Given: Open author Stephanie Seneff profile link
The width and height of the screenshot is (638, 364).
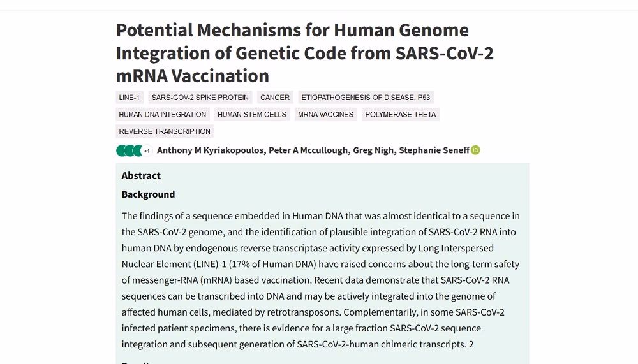Looking at the screenshot, I should click(x=434, y=150).
